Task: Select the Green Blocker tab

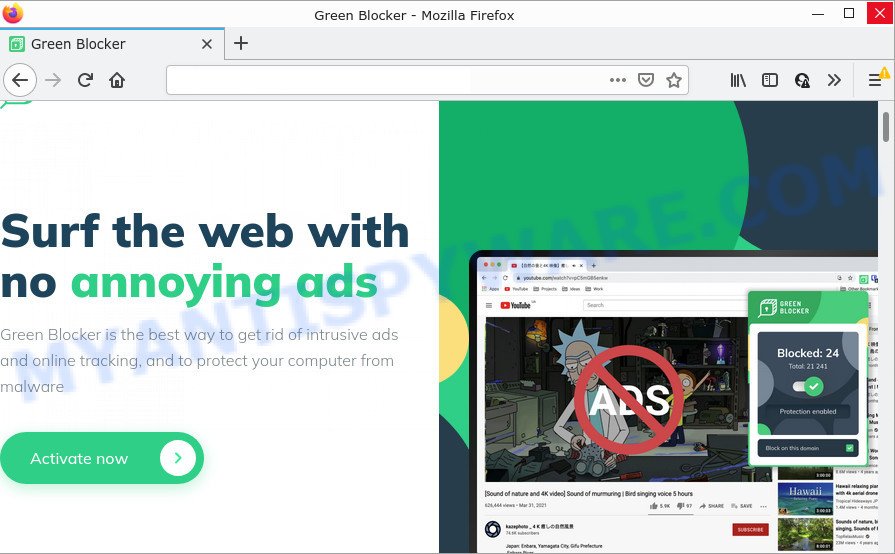Action: 112,44
